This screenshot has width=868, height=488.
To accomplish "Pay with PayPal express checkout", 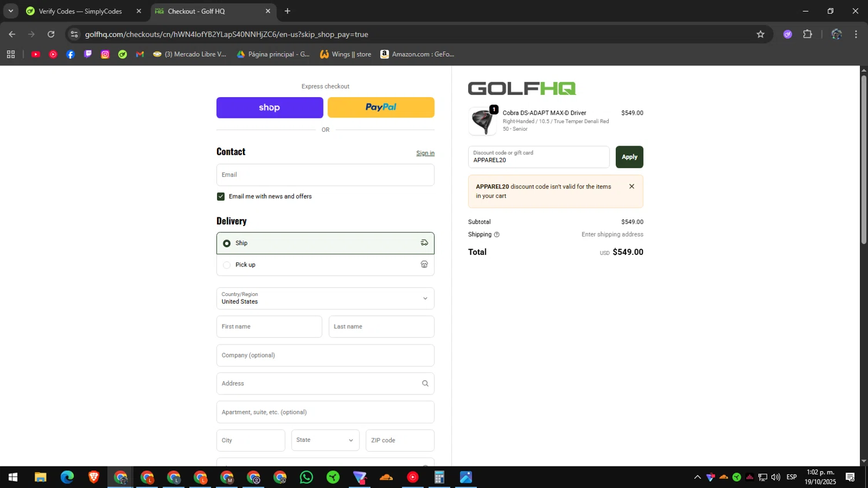I will tap(381, 108).
